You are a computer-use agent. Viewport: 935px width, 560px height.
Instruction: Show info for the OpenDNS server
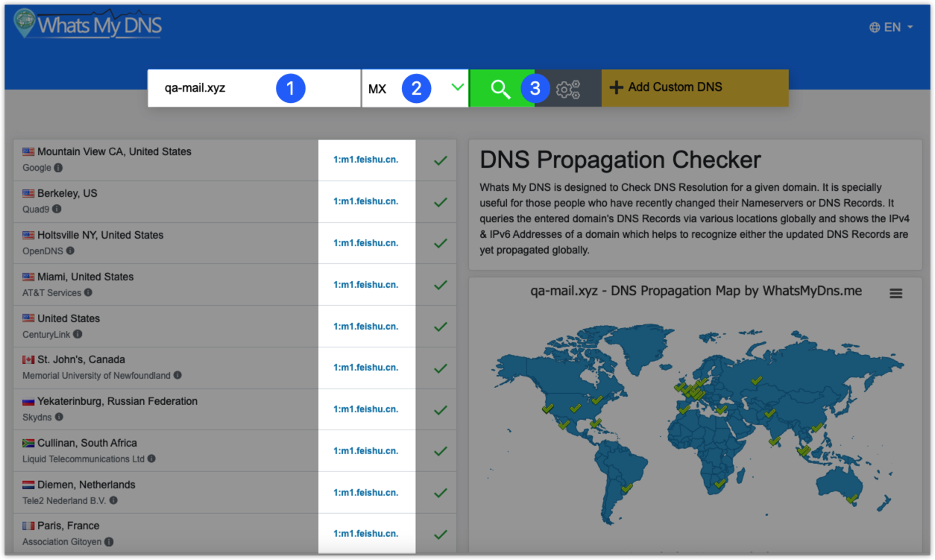coord(70,251)
